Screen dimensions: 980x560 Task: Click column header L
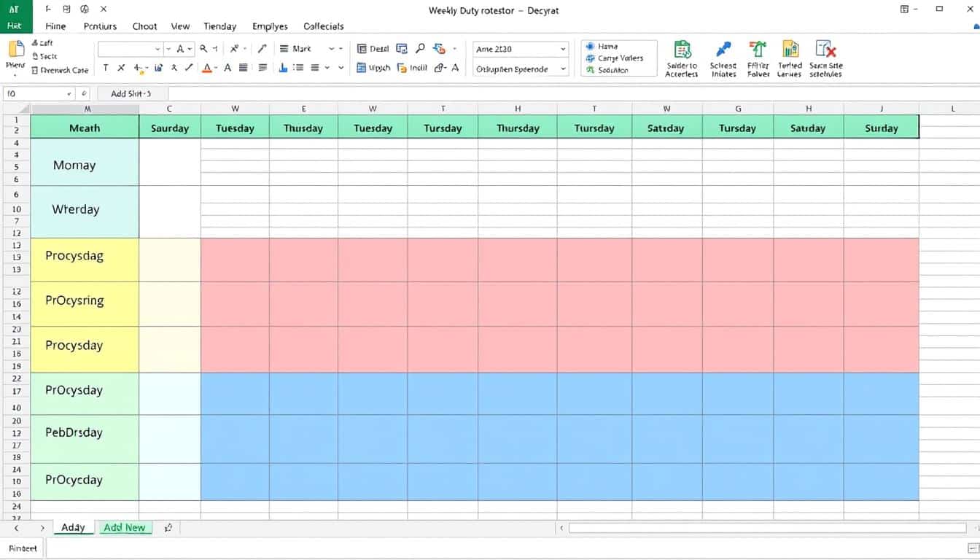tap(952, 108)
